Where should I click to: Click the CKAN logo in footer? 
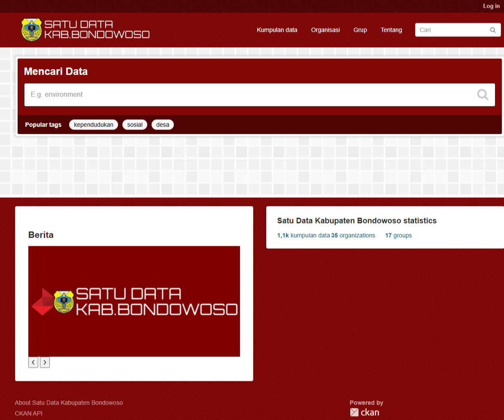[364, 412]
